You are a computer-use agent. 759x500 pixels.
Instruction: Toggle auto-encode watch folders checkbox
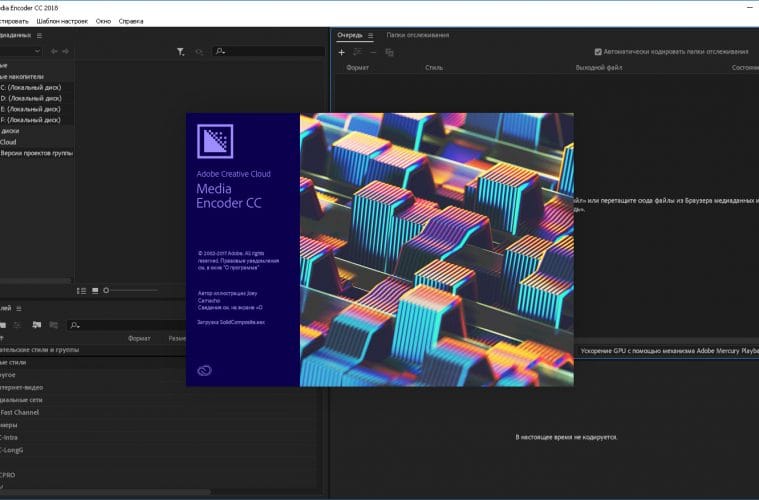click(x=598, y=52)
